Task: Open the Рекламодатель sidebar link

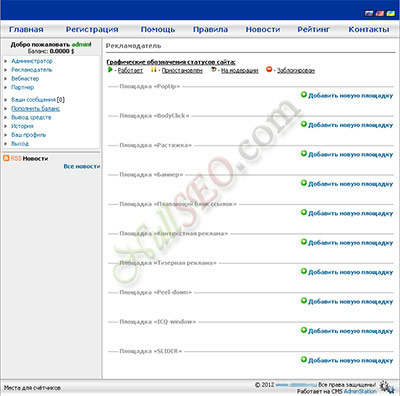Action: point(32,70)
